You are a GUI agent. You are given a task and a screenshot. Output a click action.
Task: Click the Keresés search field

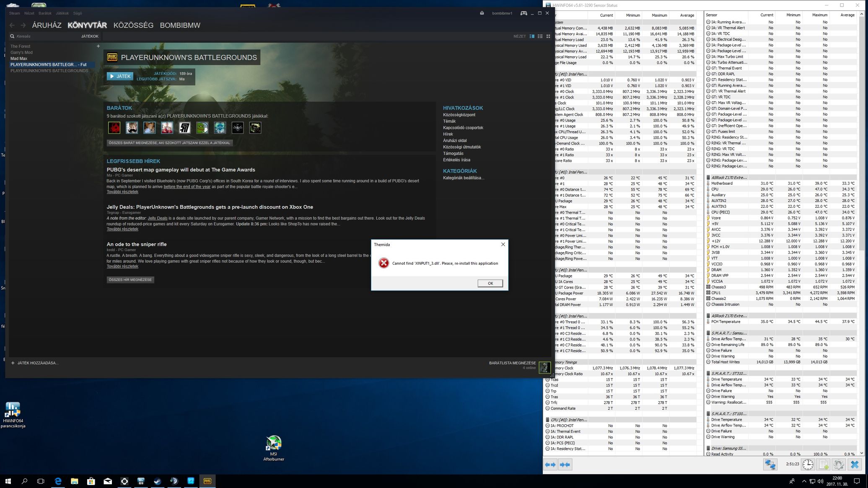(x=42, y=36)
